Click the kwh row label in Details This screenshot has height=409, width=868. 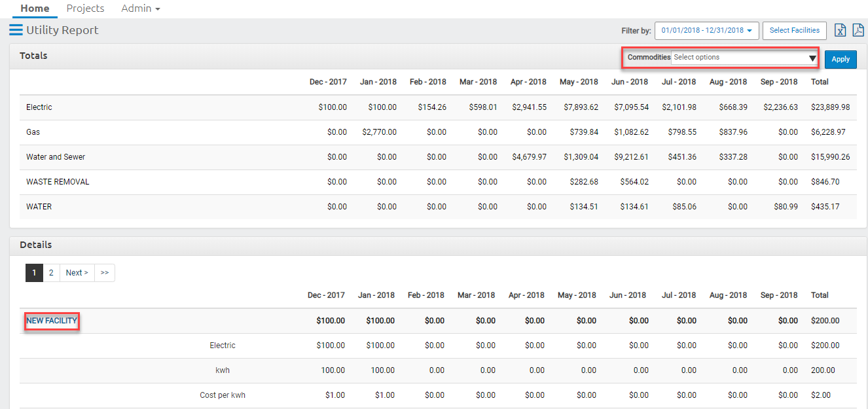tap(223, 370)
